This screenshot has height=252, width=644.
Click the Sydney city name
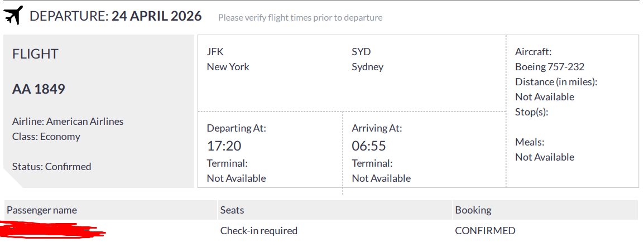(x=367, y=67)
